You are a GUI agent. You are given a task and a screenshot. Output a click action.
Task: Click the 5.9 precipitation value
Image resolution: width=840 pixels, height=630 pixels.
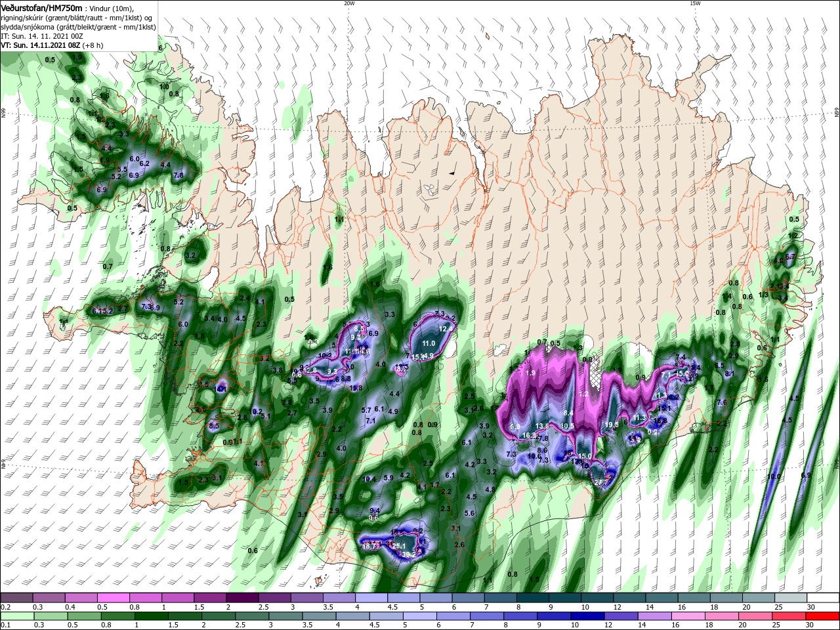388,478
